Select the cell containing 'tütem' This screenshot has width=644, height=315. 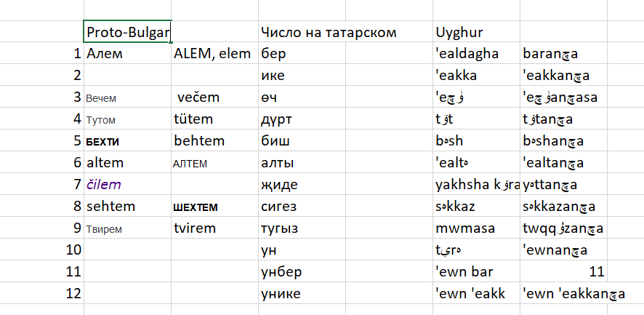click(215, 119)
